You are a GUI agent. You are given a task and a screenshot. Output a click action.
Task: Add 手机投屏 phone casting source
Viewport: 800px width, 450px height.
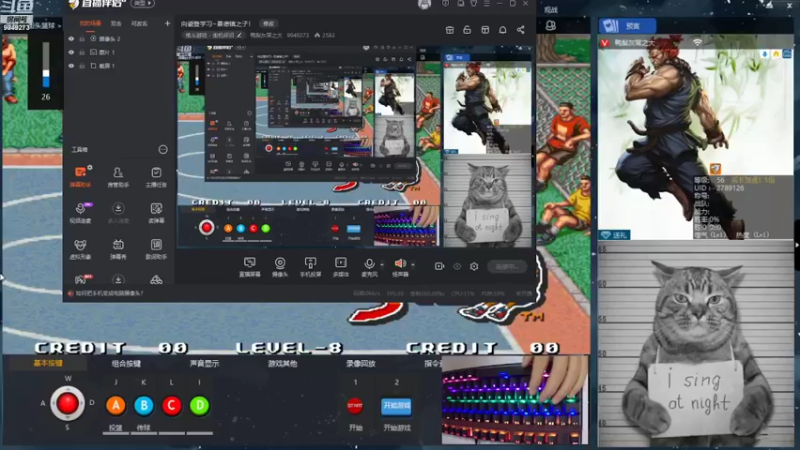pos(310,266)
